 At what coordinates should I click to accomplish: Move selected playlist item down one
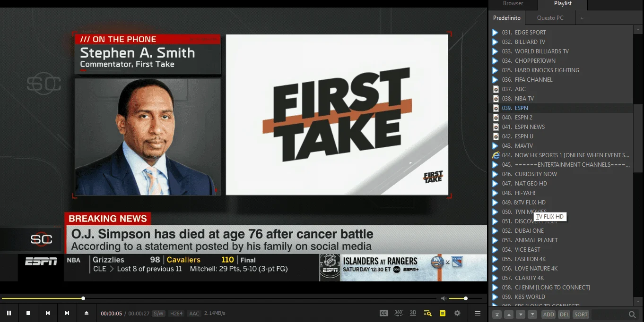pyautogui.click(x=521, y=314)
